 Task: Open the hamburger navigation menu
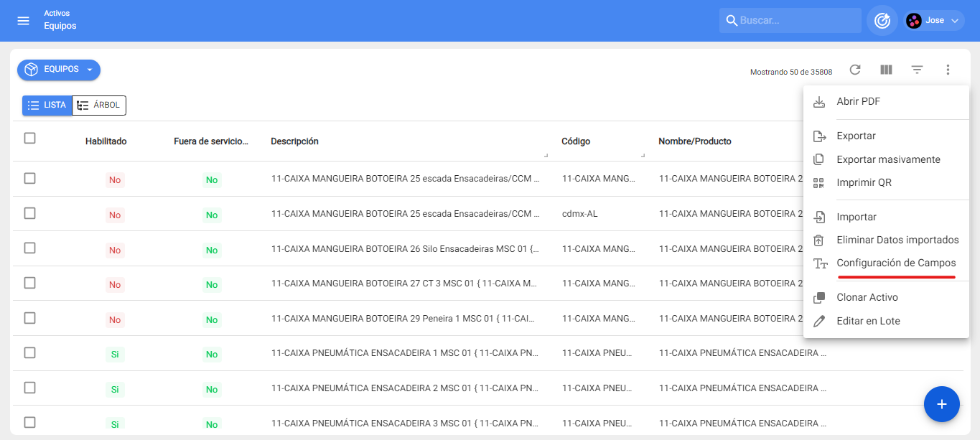click(x=23, y=21)
